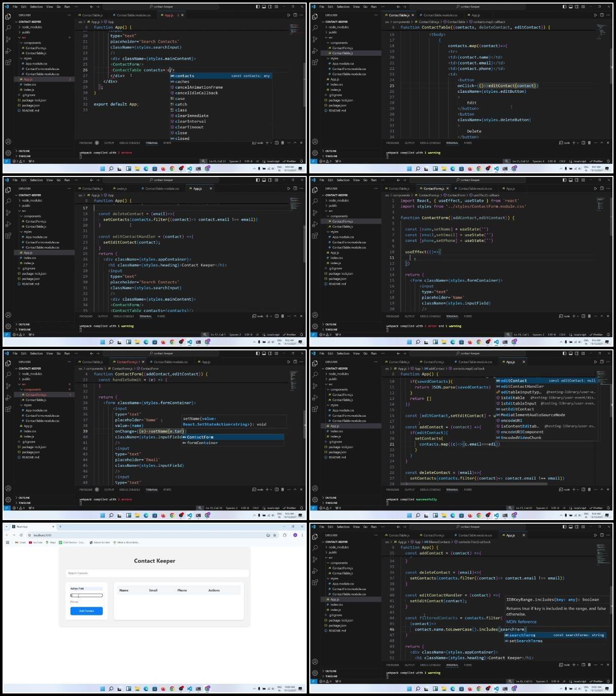Expand TIMELINE section in the 'setSearchTerms' window

coord(331,676)
